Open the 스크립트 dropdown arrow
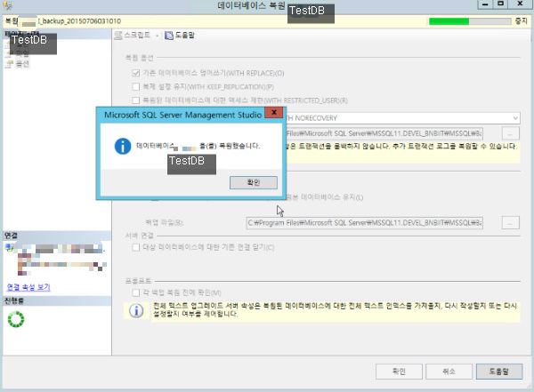This screenshot has width=534, height=392. [x=157, y=36]
